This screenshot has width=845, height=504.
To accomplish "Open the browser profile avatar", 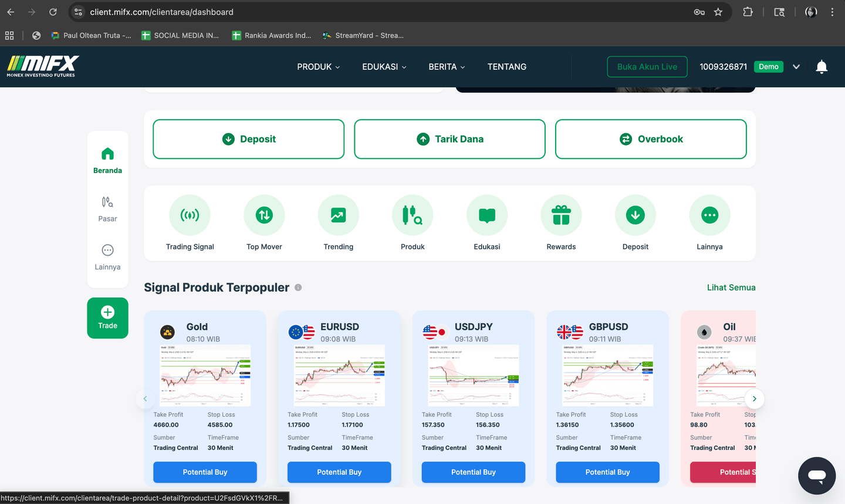I will pyautogui.click(x=811, y=12).
